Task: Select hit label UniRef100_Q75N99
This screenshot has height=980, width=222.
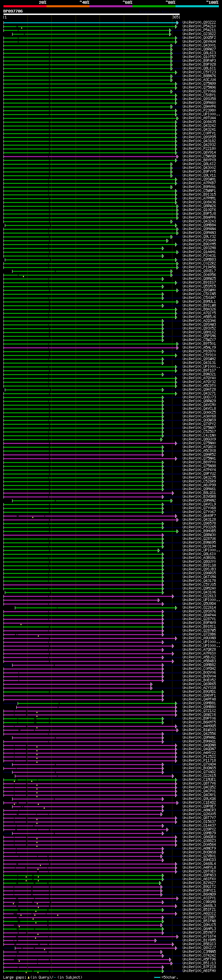Action: 199,84
